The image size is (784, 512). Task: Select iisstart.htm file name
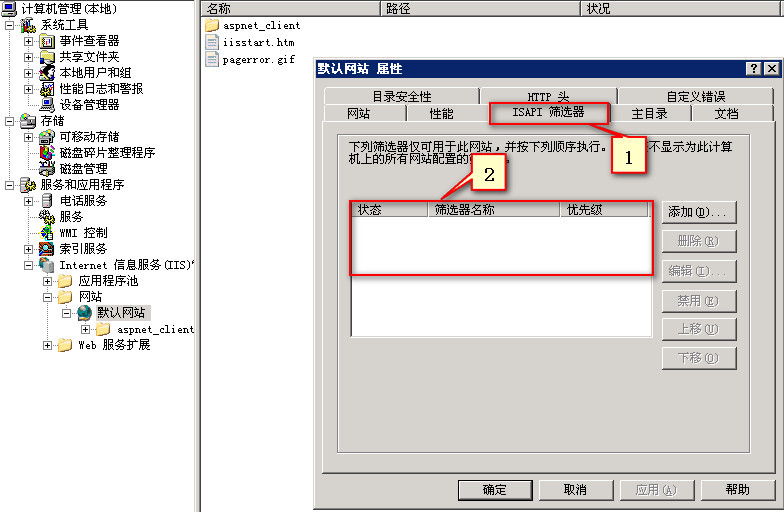(x=259, y=42)
